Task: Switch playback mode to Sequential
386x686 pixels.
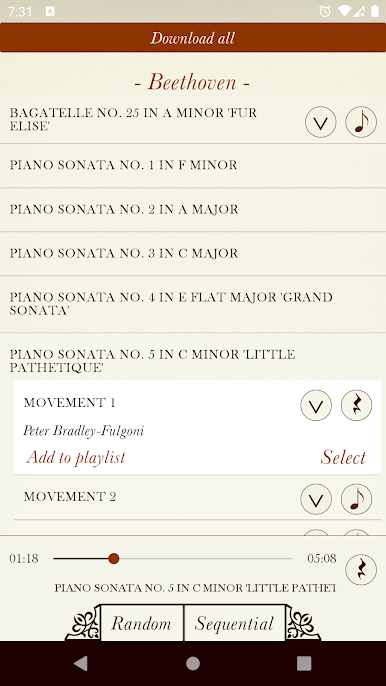Action: pos(235,623)
